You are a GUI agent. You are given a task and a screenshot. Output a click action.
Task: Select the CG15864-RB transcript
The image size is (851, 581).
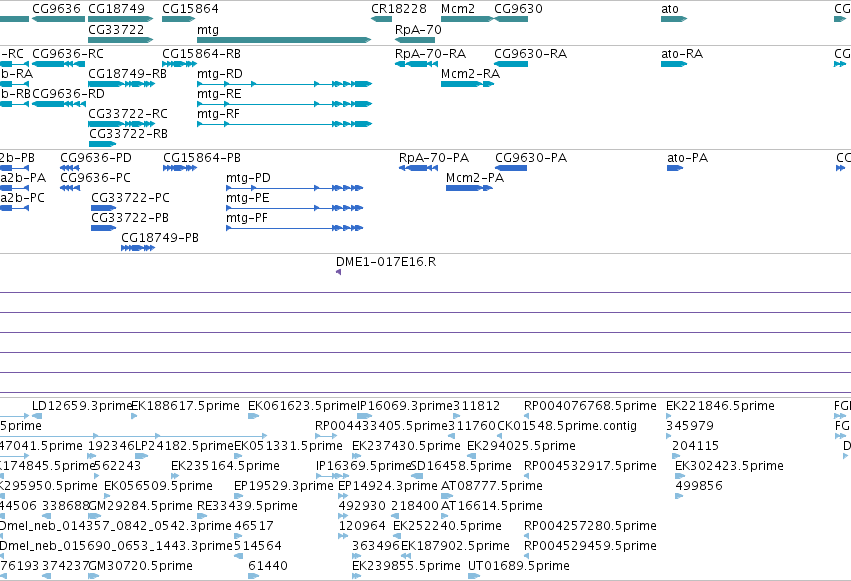coord(179,64)
